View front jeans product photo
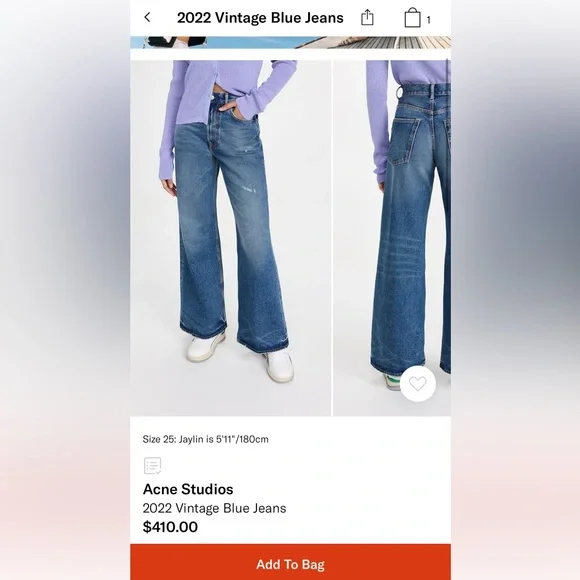580x580 pixels. tap(230, 238)
